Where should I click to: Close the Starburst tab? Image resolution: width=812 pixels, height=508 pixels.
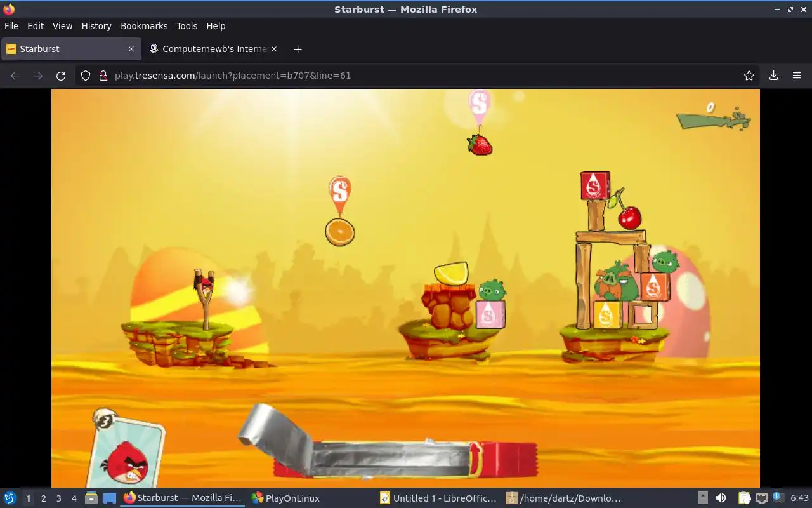pyautogui.click(x=131, y=49)
